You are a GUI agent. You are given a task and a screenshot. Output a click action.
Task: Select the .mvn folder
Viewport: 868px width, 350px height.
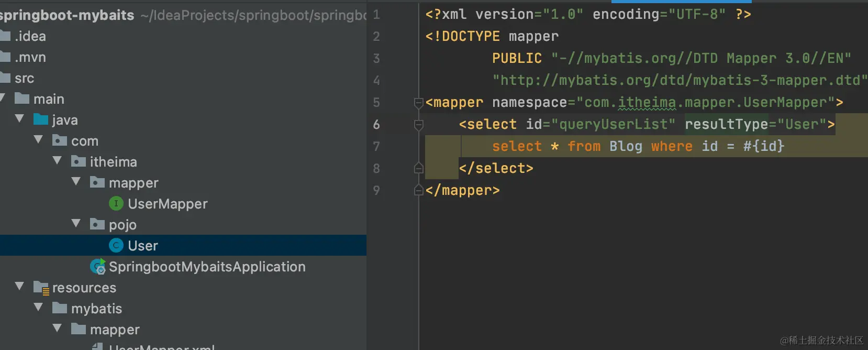[x=30, y=57]
